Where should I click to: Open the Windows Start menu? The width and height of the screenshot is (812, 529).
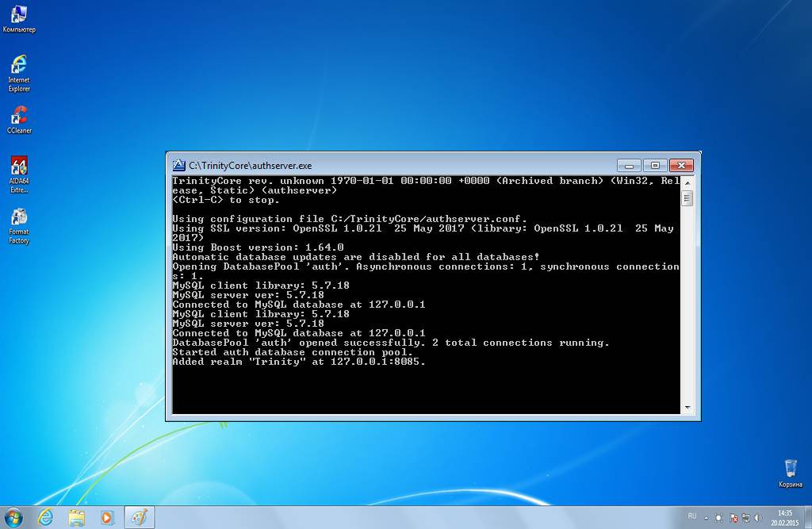point(13,518)
